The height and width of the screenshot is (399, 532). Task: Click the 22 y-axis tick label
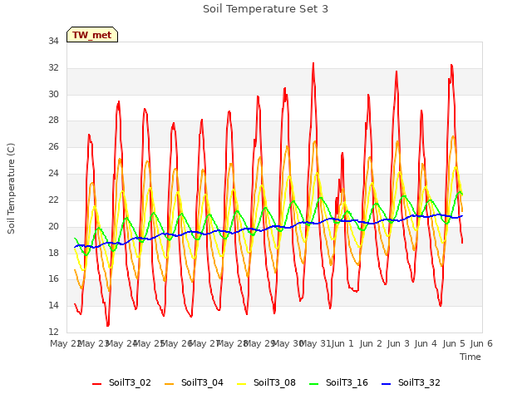tap(53, 199)
